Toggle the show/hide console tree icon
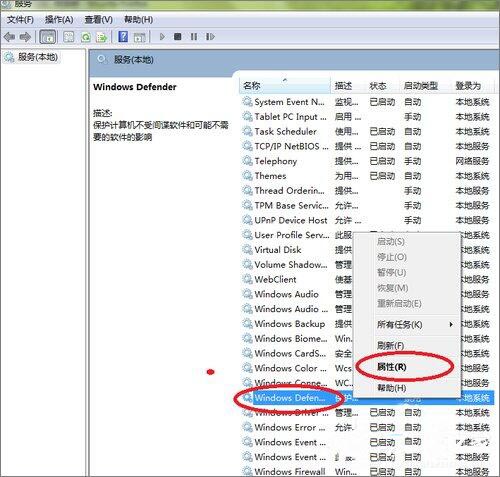 (x=48, y=37)
